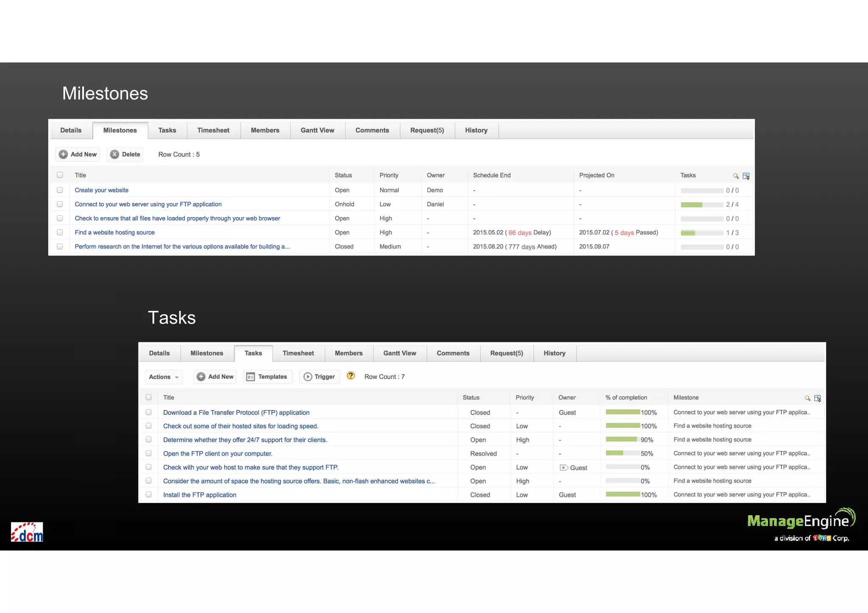
Task: Open the Actions dropdown in Tasks toolbar
Action: point(164,377)
